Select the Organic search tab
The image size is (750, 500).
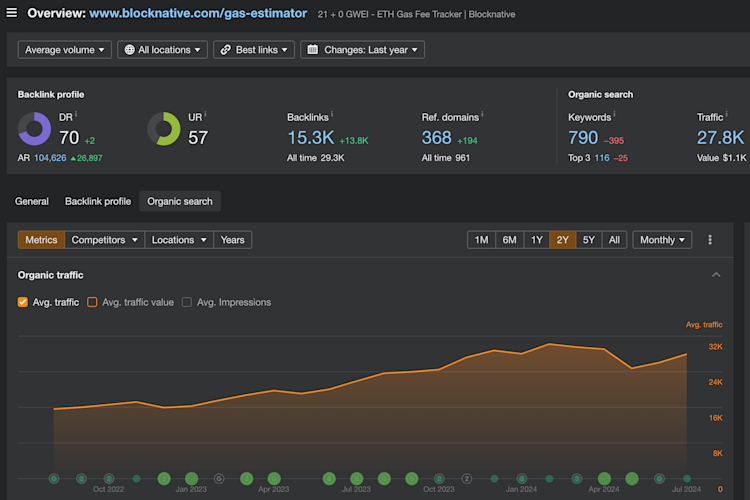pyautogui.click(x=180, y=201)
